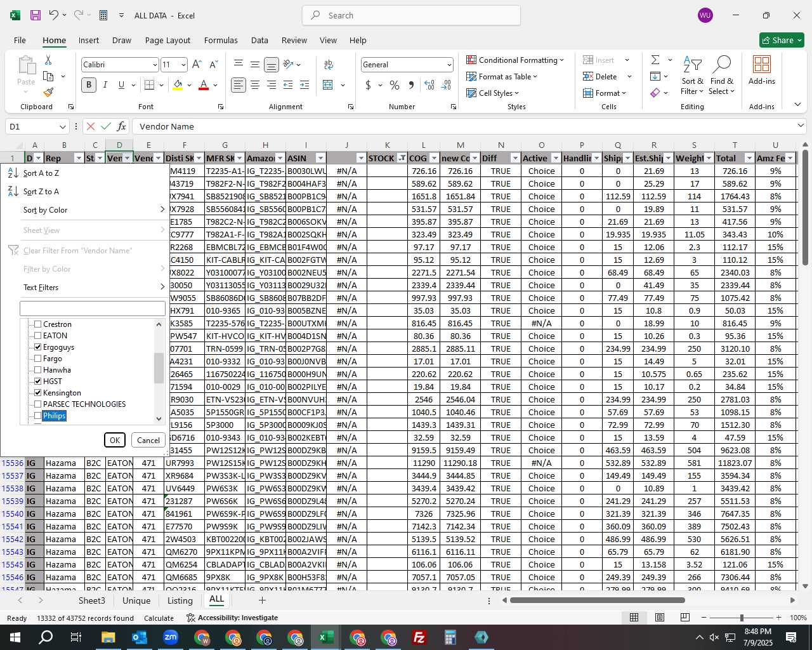
Task: Click the Comma Style icon
Action: point(411,85)
